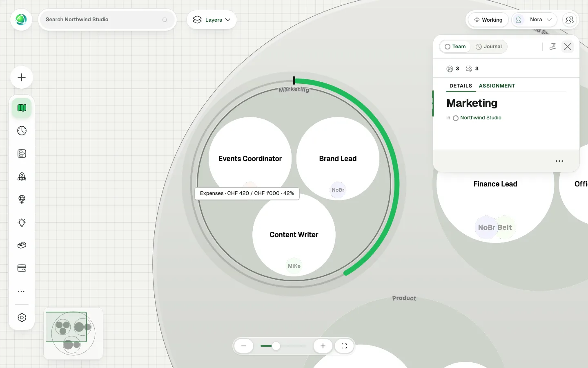Select the Finance Lead role circle
588x368 pixels.
(495, 184)
